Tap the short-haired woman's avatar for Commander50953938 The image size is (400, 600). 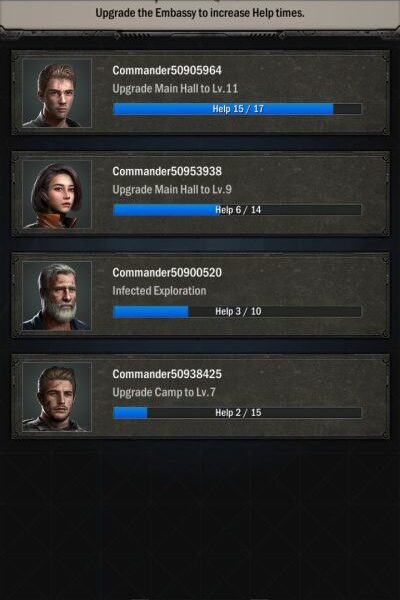57,194
